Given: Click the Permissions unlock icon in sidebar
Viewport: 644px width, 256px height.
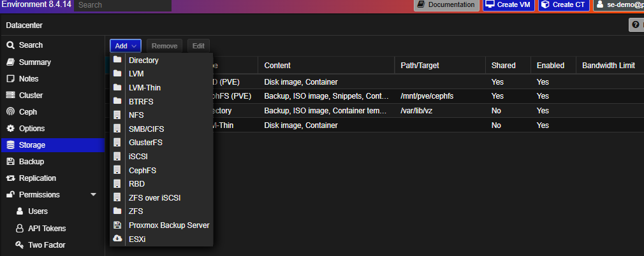Looking at the screenshot, I should [11, 194].
